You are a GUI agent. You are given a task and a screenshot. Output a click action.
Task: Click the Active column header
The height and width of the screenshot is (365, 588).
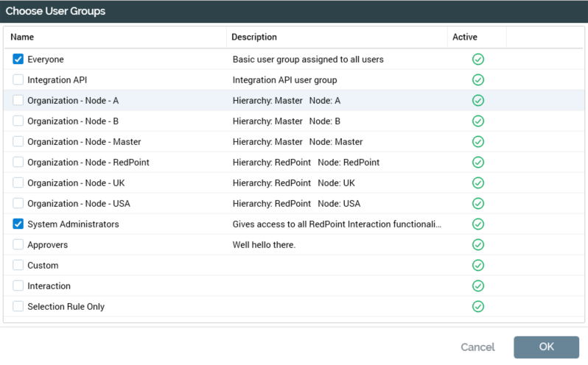point(465,37)
